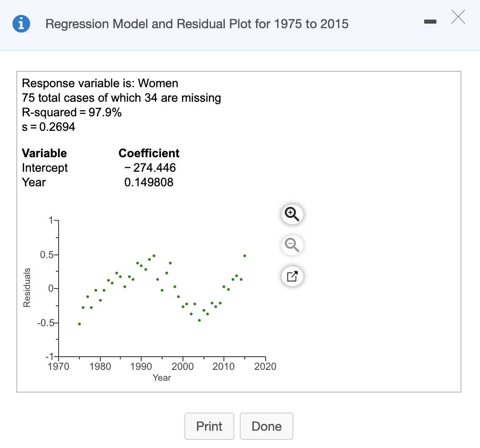
Task: Minimize the regression model dialog
Action: pos(430,21)
